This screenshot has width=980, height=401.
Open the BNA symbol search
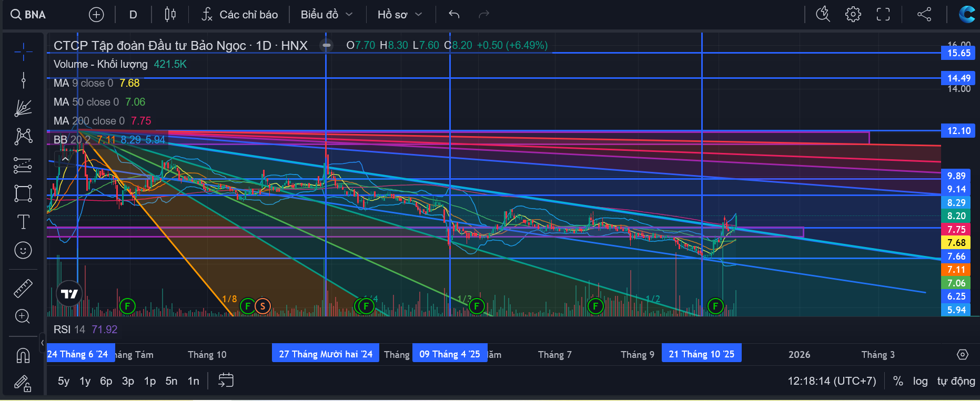(29, 15)
